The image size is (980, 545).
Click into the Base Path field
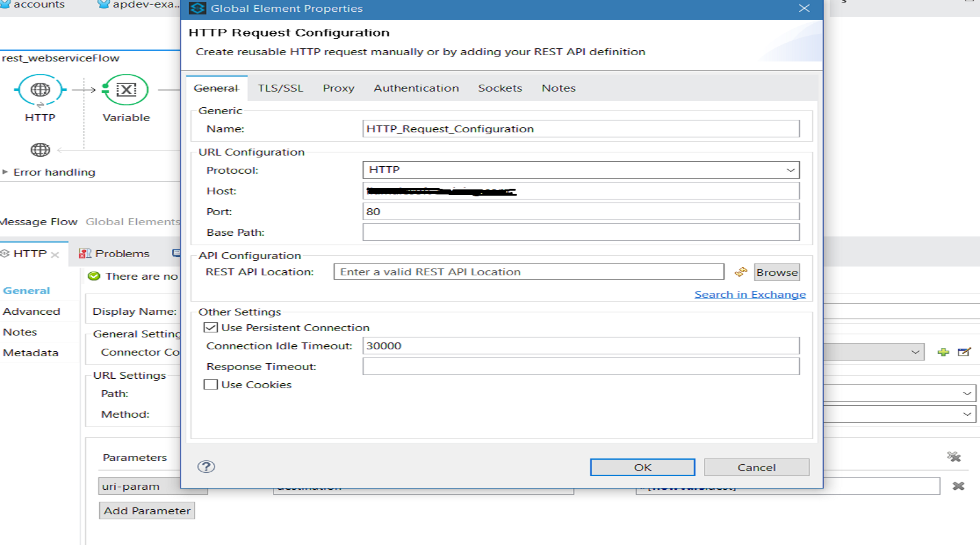[x=580, y=232]
